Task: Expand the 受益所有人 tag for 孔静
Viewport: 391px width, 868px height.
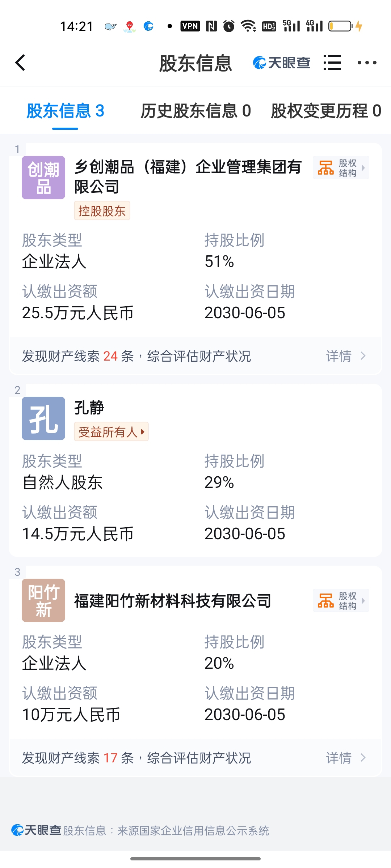Action: pyautogui.click(x=112, y=431)
